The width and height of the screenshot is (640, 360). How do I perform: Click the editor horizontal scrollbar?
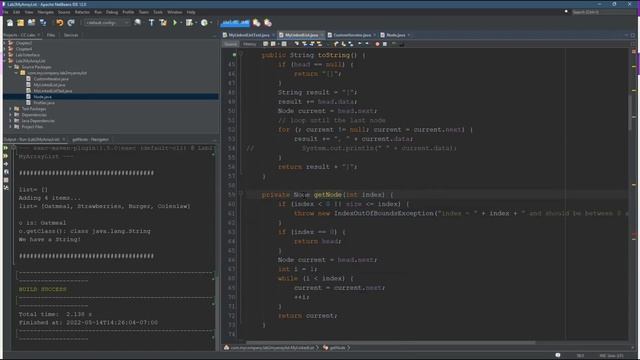390,342
